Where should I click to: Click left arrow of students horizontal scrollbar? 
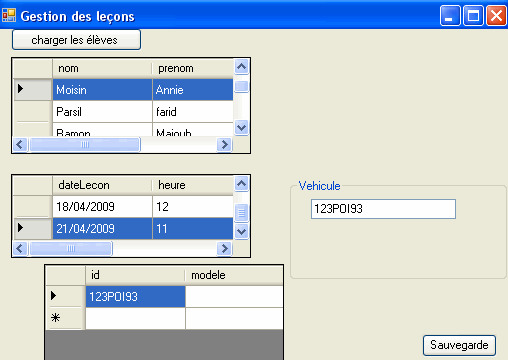20,145
